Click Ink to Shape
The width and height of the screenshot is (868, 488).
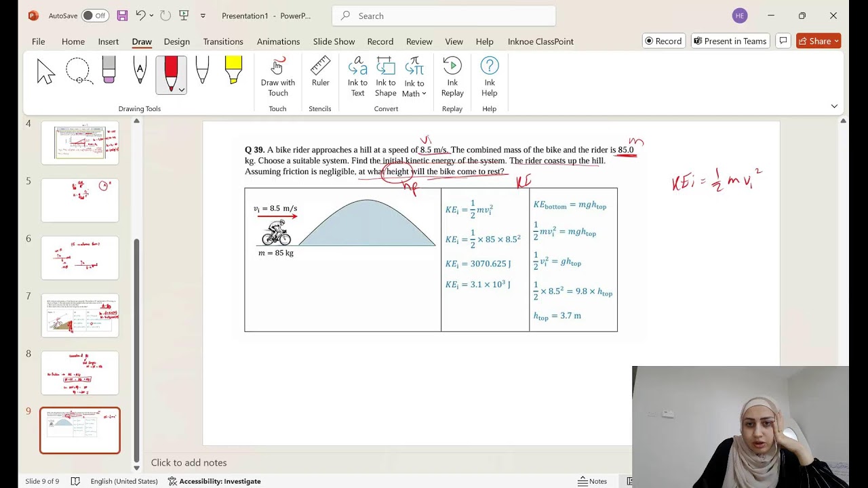click(x=385, y=77)
